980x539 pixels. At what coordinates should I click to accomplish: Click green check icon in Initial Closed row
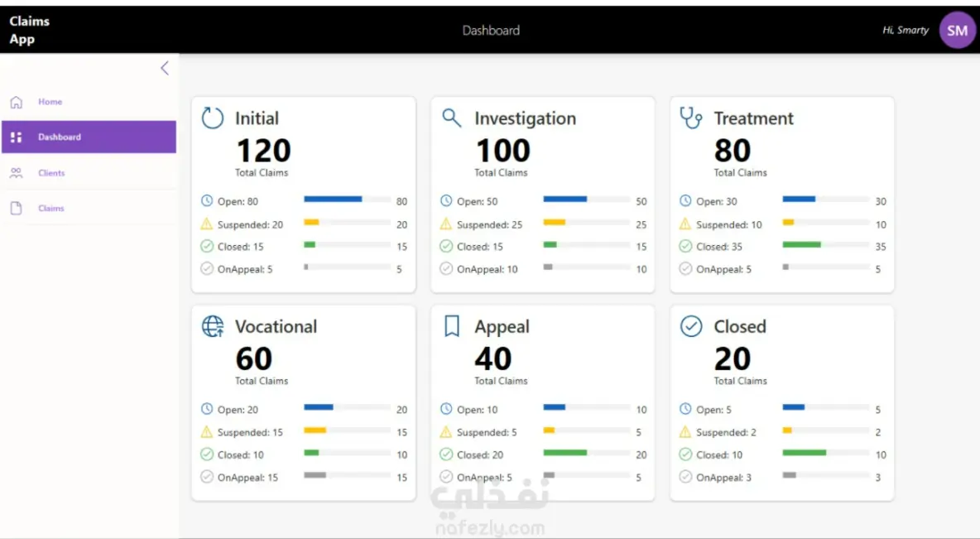pos(207,247)
